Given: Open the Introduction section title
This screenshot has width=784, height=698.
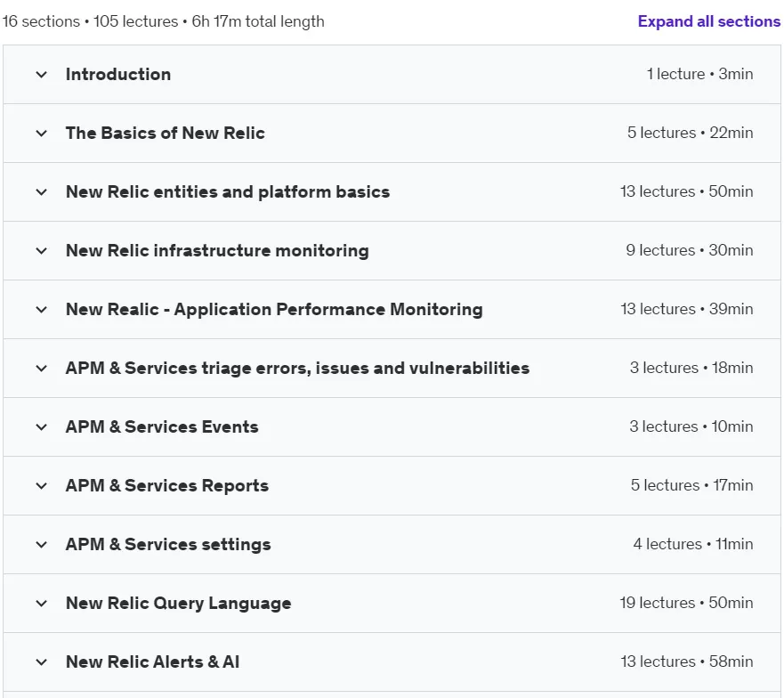Looking at the screenshot, I should [x=118, y=74].
